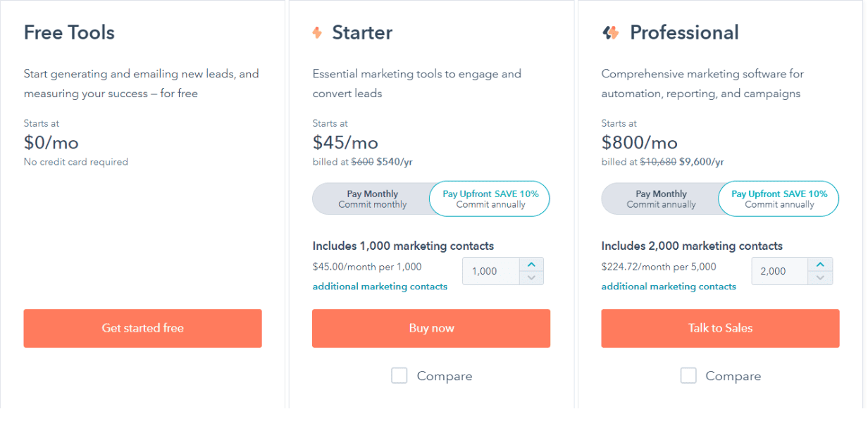868x421 pixels.
Task: Select Pay Monthly option for Starter plan
Action: tap(372, 199)
